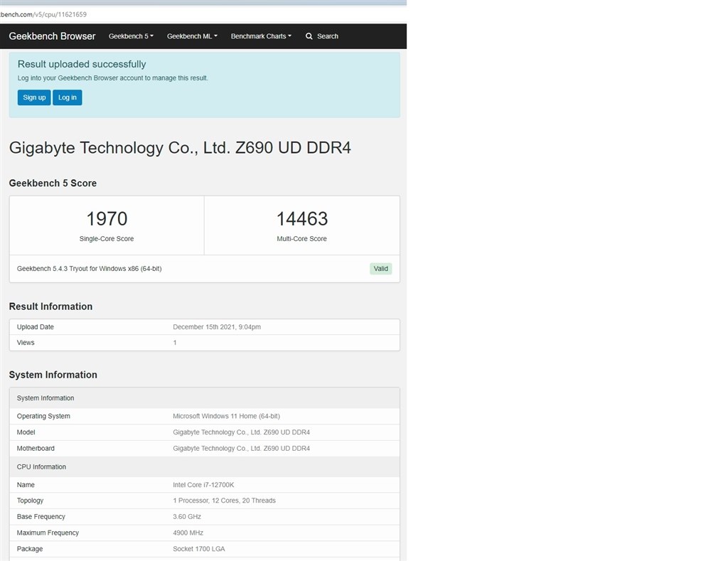Image resolution: width=728 pixels, height=561 pixels.
Task: Select the Socket 1700 LGA value
Action: [x=199, y=549]
